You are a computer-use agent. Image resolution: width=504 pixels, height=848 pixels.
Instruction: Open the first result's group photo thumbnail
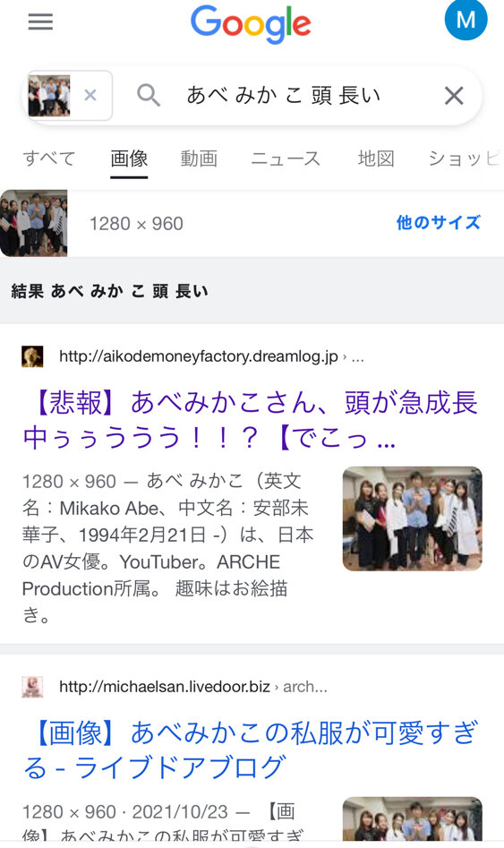[x=412, y=518]
